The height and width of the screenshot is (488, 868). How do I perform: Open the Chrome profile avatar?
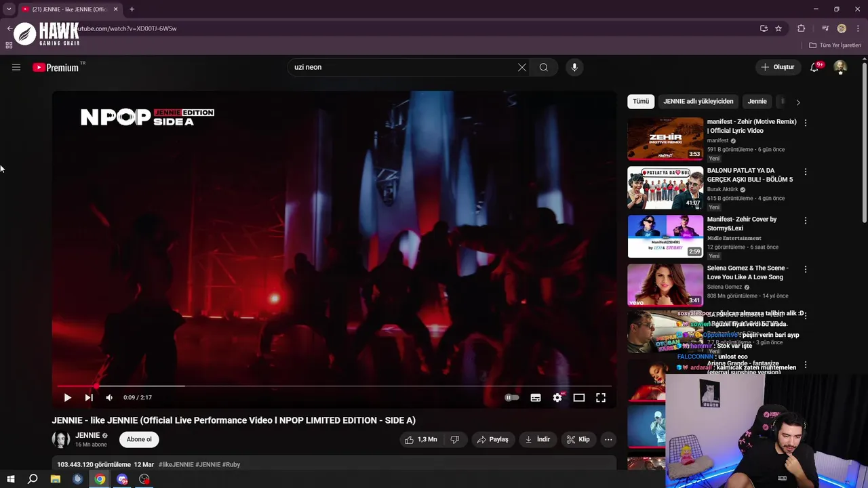click(842, 28)
